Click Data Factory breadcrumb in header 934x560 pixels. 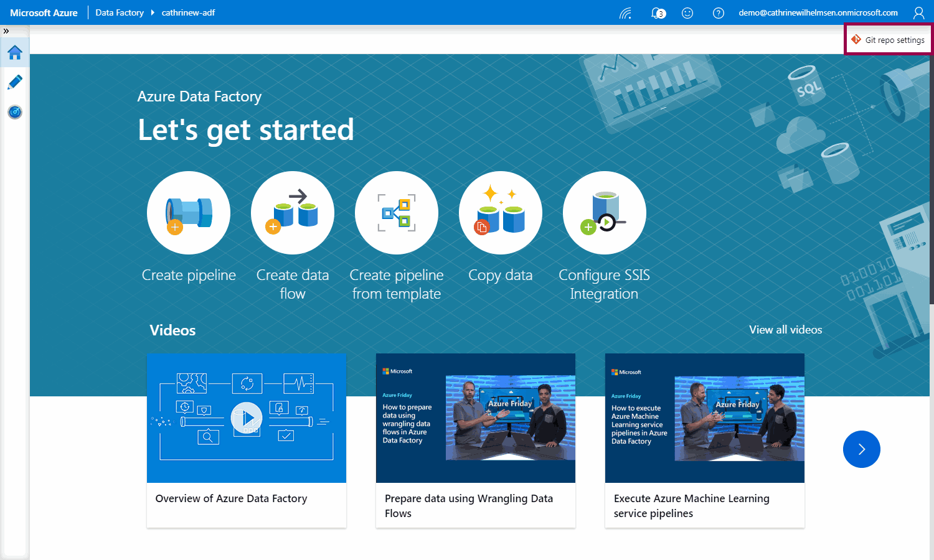point(120,13)
